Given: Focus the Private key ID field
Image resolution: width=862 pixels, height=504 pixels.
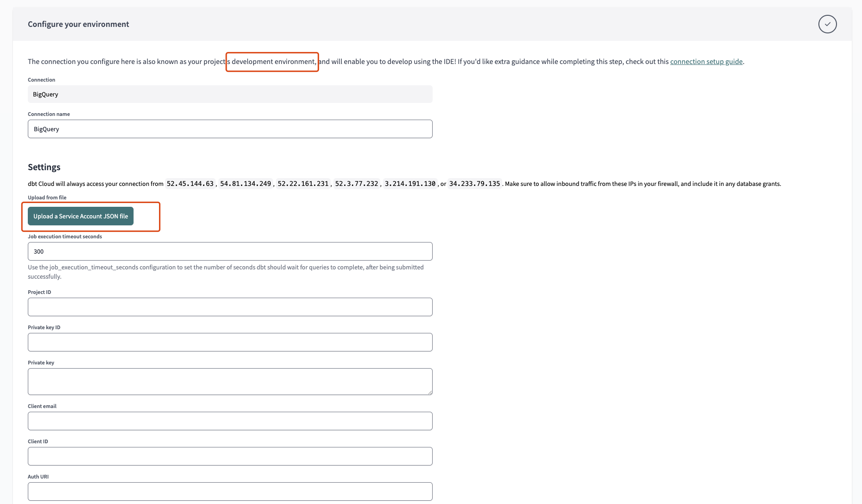Looking at the screenshot, I should (x=230, y=342).
